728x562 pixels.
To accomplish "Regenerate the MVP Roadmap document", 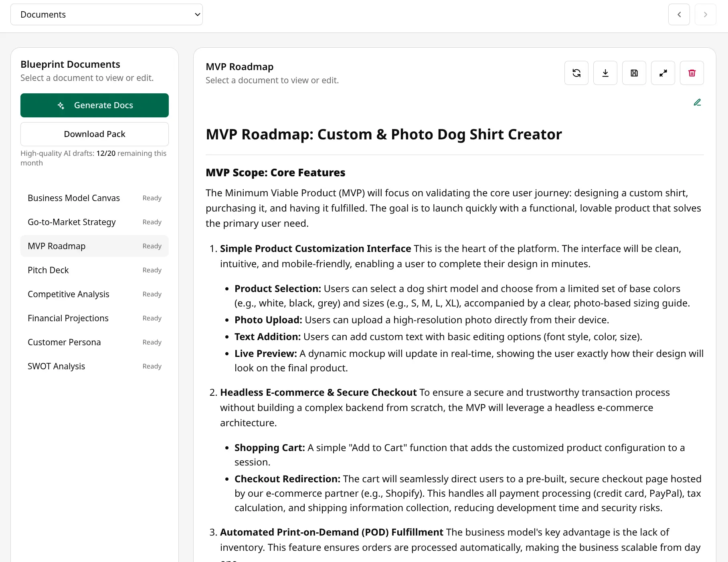I will click(576, 73).
